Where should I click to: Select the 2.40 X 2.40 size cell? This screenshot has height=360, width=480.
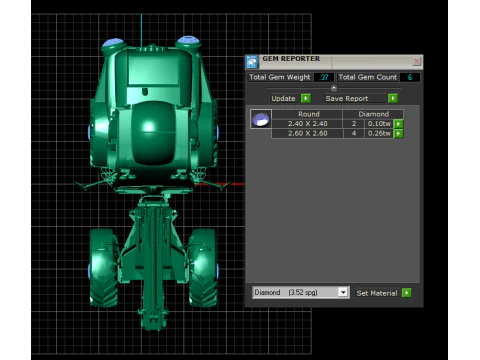307,124
